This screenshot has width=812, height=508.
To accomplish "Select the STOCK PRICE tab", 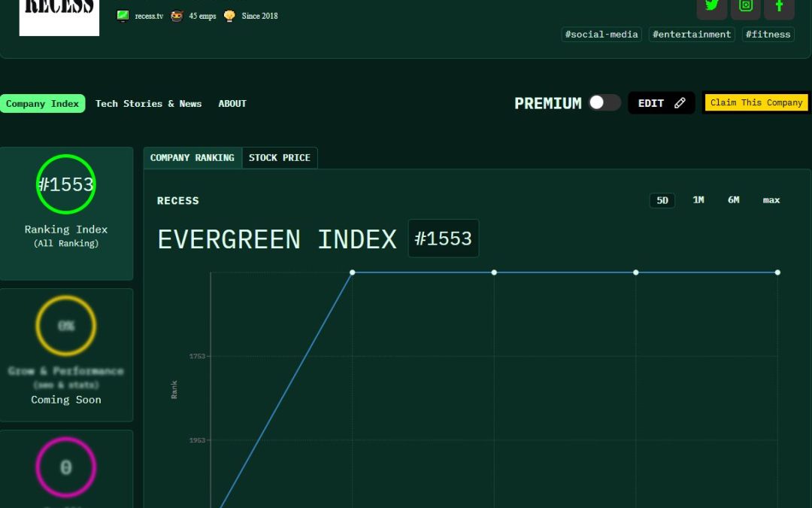I will coord(280,157).
